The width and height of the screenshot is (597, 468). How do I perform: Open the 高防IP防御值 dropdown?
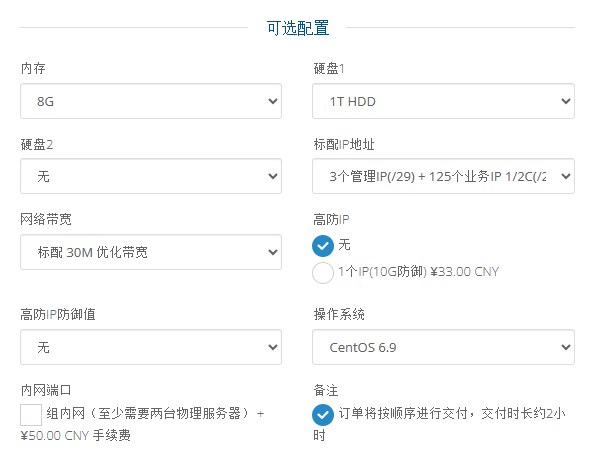click(x=151, y=347)
